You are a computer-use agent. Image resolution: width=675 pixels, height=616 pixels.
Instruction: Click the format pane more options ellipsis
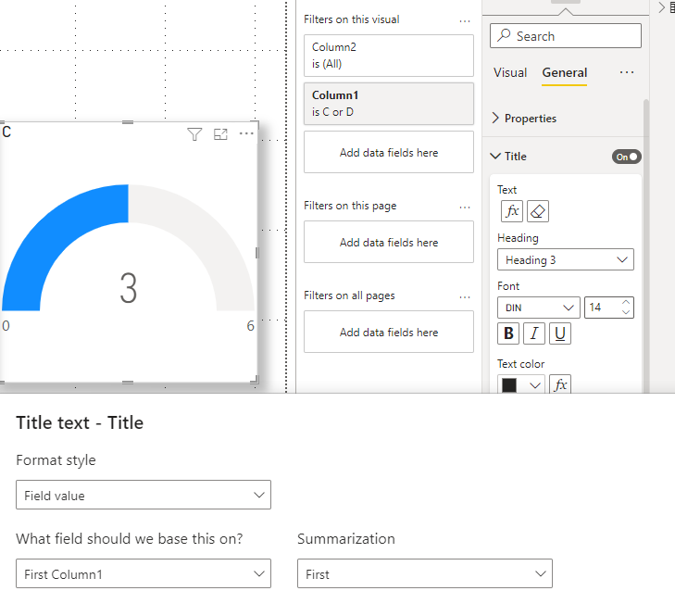[626, 72]
